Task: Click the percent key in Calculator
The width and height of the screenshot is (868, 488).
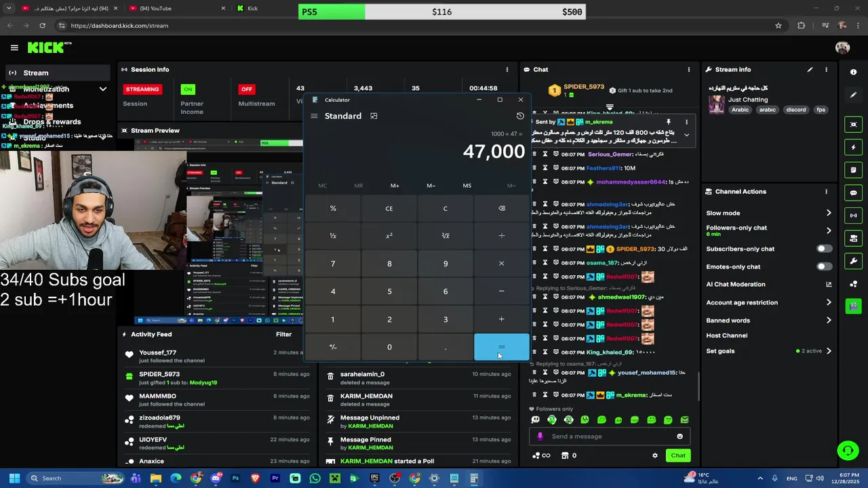Action: click(333, 208)
